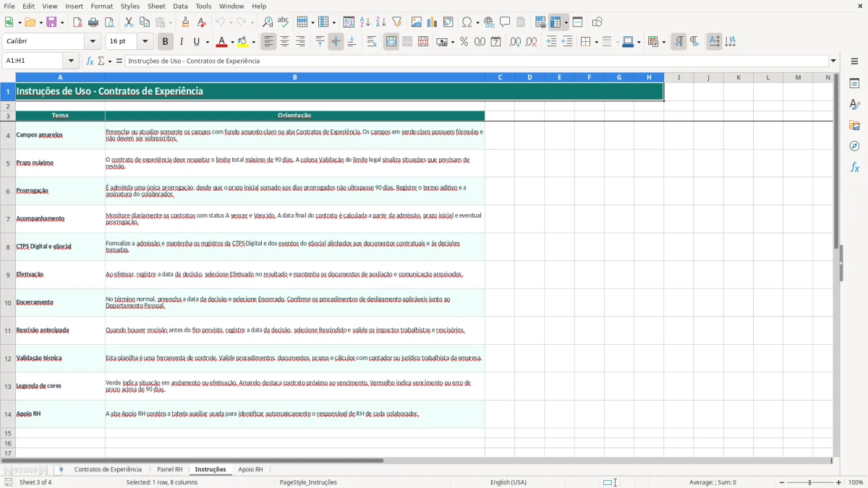Insert a comment

(x=505, y=22)
